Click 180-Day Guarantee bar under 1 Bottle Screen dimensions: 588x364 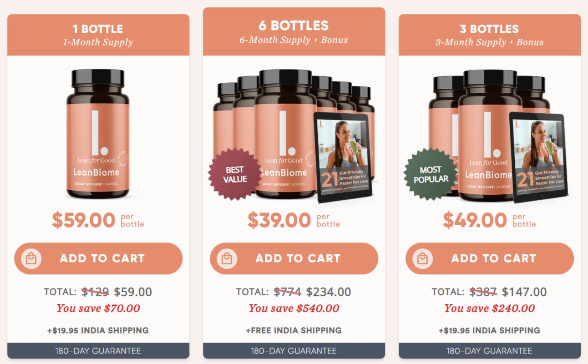click(98, 351)
